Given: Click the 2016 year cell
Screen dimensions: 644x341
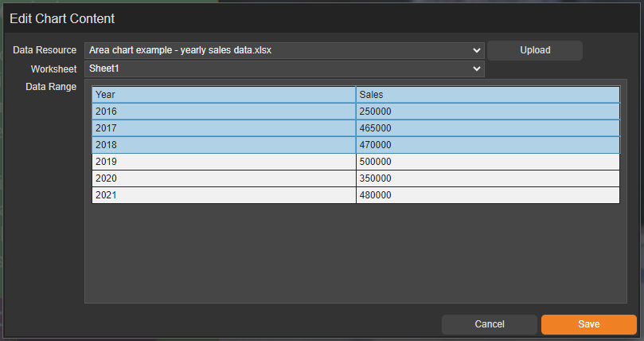Looking at the screenshot, I should tap(224, 112).
